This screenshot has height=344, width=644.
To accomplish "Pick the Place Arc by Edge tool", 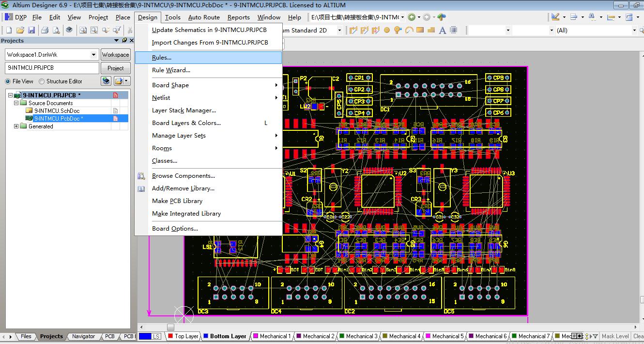I will (409, 30).
